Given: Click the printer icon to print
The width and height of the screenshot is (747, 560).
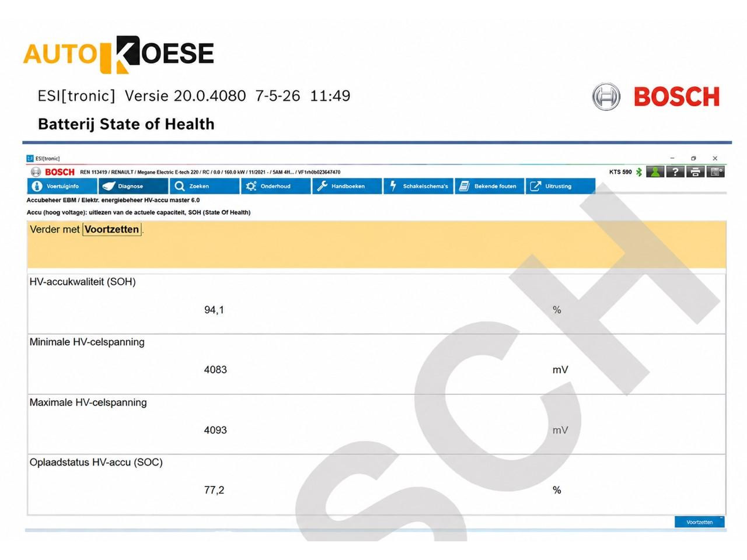Looking at the screenshot, I should coord(695,171).
